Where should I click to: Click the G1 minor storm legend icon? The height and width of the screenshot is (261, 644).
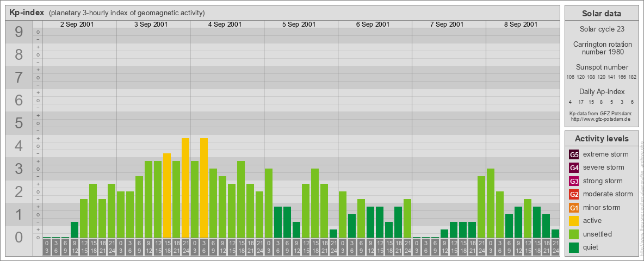click(574, 208)
